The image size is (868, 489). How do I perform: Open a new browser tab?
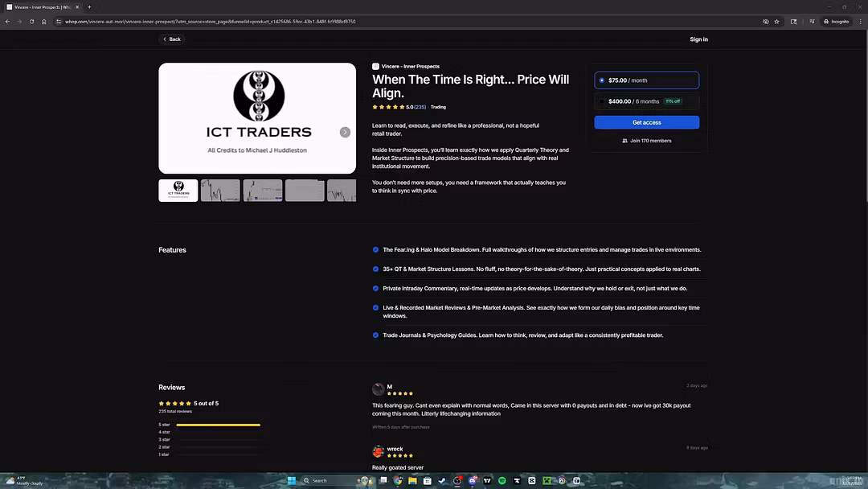click(89, 7)
